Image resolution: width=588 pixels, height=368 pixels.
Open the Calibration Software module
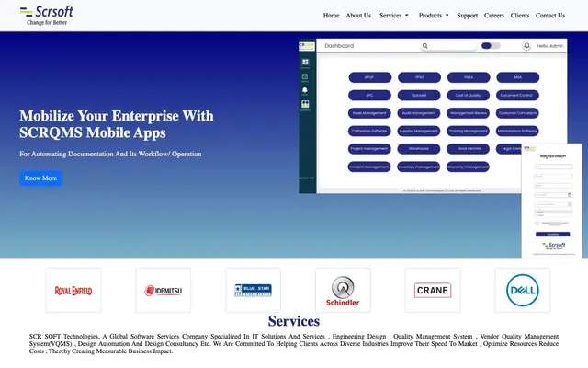point(369,131)
